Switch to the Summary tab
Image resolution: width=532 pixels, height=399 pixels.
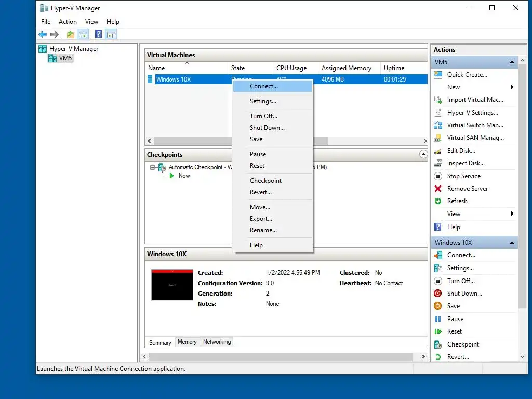tap(160, 343)
